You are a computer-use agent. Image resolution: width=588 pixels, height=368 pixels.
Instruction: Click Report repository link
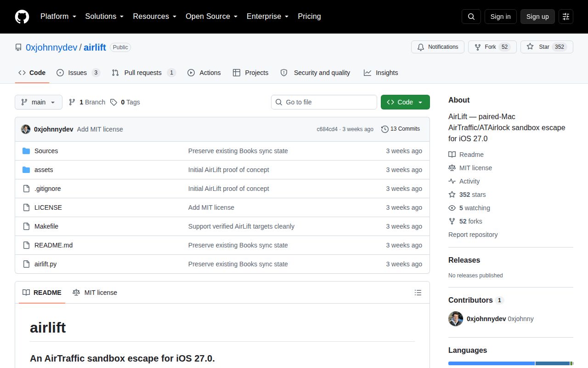[x=473, y=235]
